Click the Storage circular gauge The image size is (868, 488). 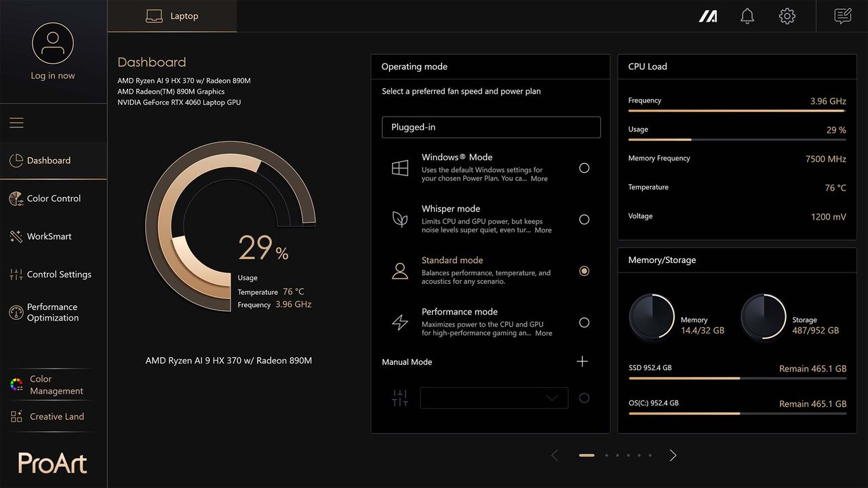[763, 315]
